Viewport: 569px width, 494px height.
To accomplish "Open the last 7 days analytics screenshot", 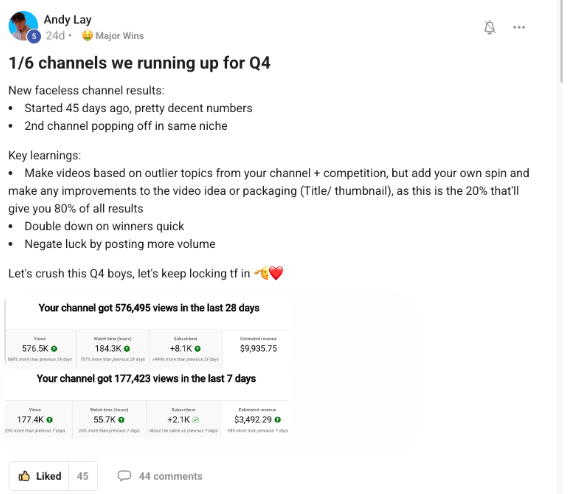I will 148,404.
